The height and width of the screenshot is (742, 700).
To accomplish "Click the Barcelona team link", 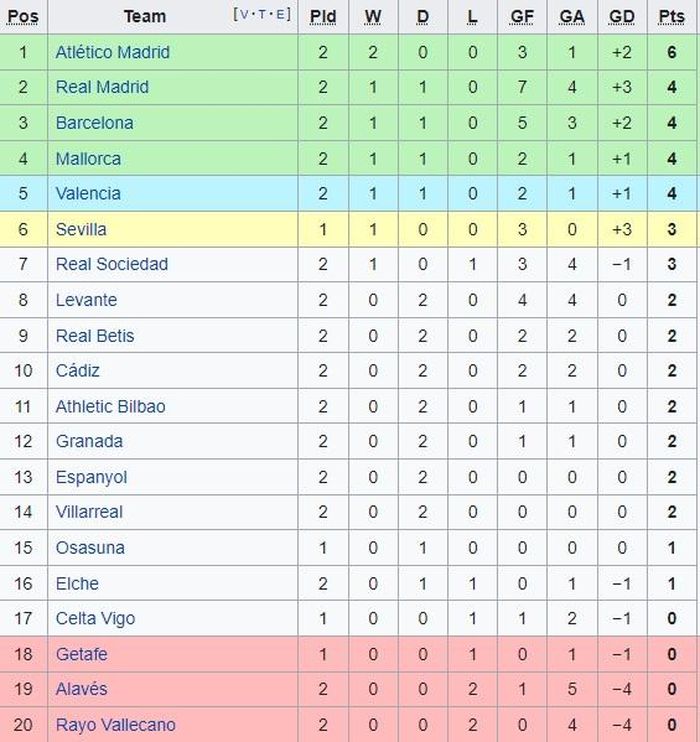I will pyautogui.click(x=95, y=123).
